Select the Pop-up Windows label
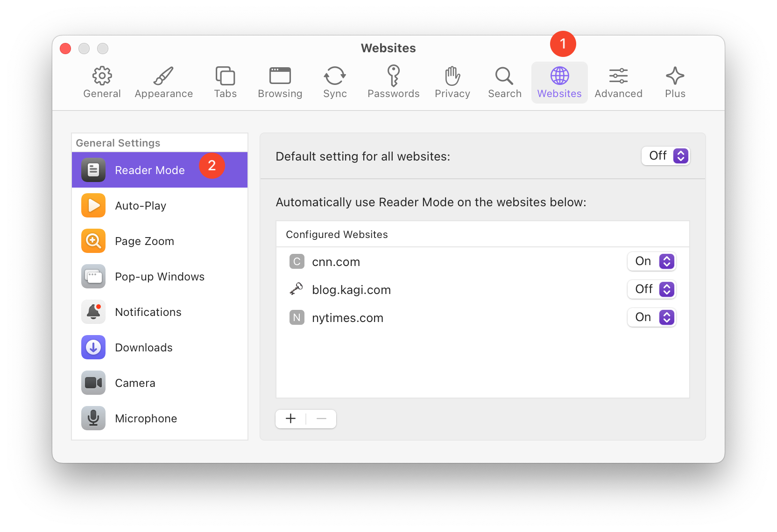The width and height of the screenshot is (777, 532). click(x=160, y=277)
